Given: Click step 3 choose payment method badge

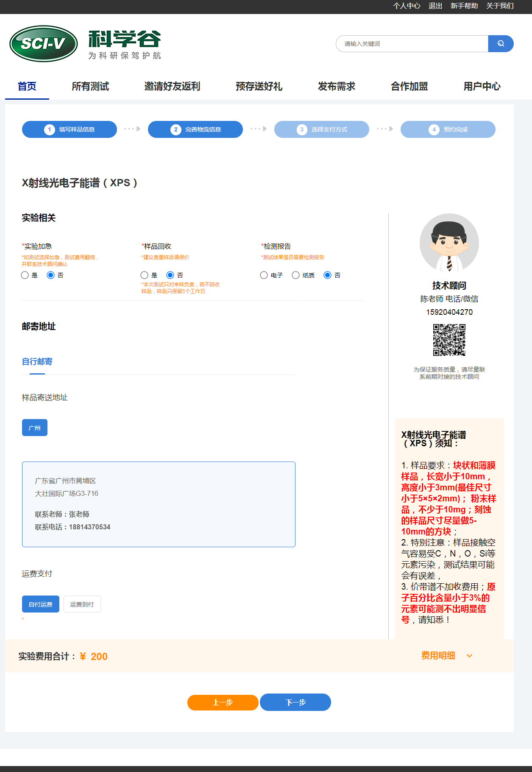Looking at the screenshot, I should point(321,129).
